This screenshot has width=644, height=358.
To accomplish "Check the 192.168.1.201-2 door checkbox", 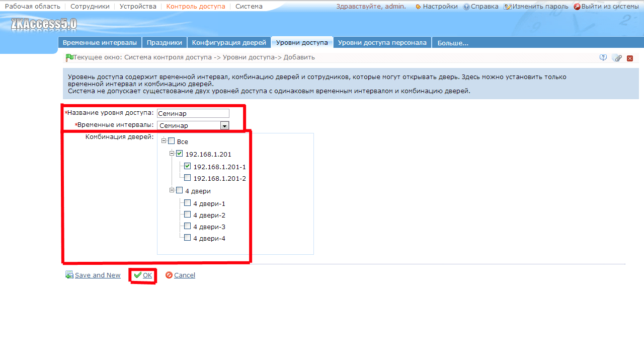I will click(187, 178).
